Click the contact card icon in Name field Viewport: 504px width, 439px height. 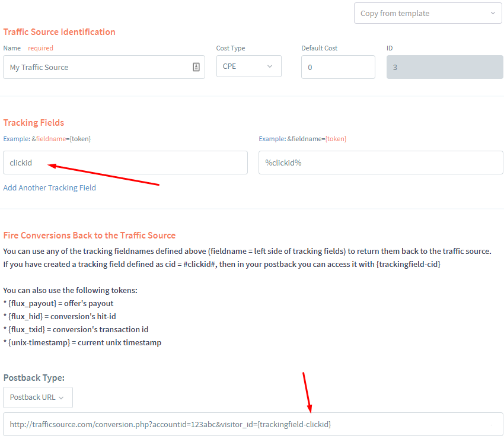click(x=196, y=67)
